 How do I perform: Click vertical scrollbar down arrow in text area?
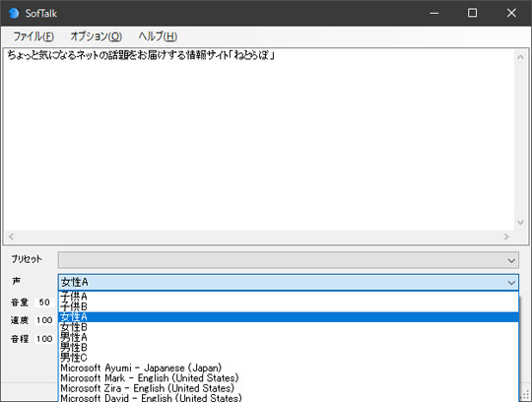pyautogui.click(x=520, y=223)
